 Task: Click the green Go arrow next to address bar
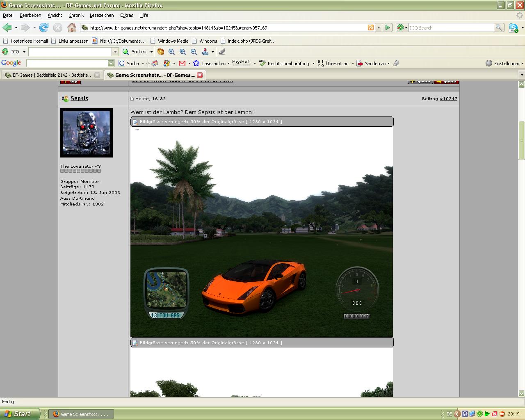tap(388, 27)
